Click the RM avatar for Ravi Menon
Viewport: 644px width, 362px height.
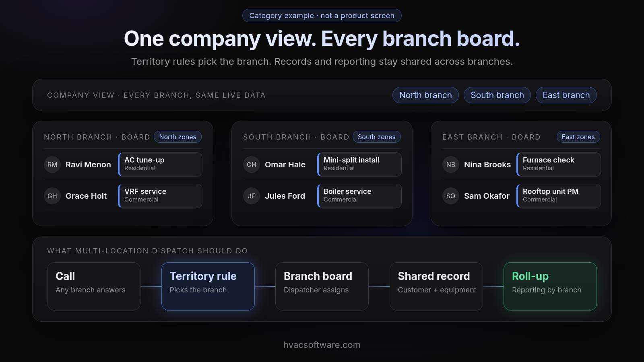coord(52,165)
